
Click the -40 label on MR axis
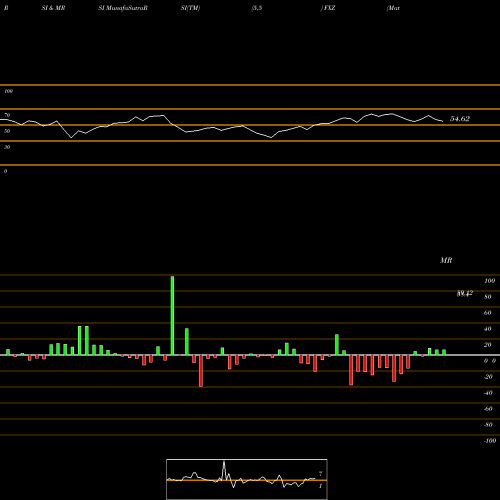click(488, 393)
